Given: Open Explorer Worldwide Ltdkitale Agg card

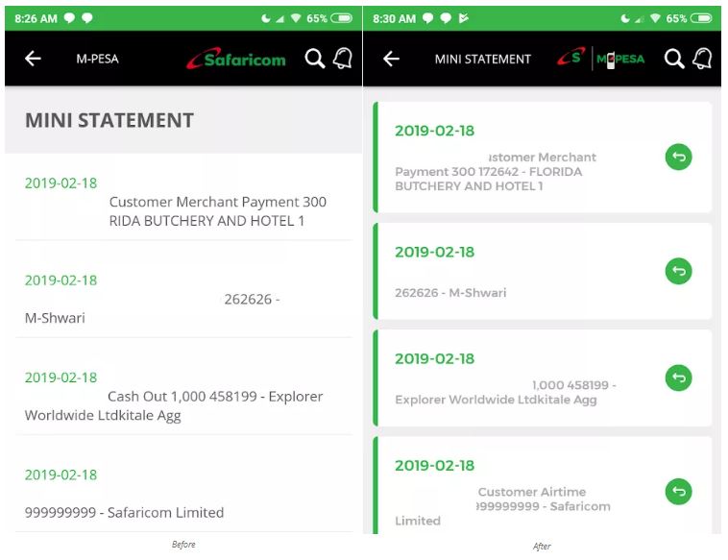Looking at the screenshot, I should point(543,377).
